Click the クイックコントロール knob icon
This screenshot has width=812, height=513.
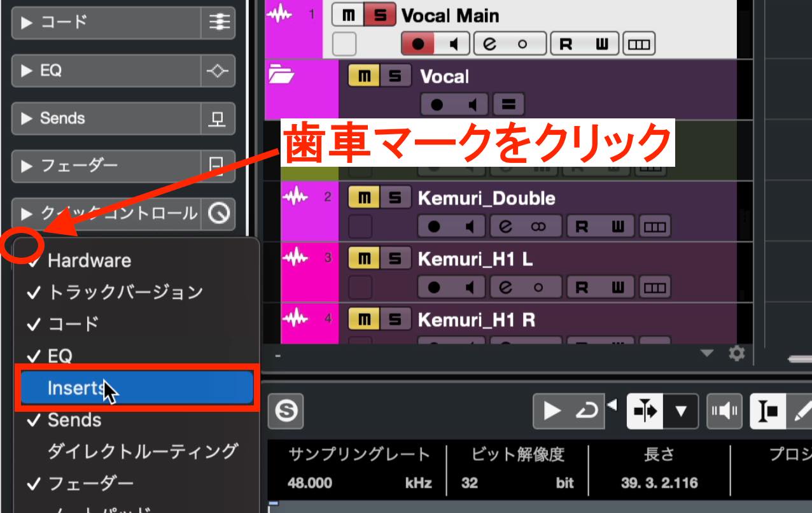coord(218,214)
